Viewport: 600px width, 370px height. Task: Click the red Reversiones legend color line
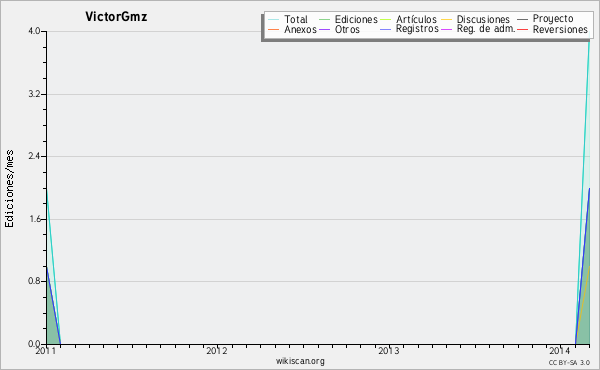click(x=522, y=29)
